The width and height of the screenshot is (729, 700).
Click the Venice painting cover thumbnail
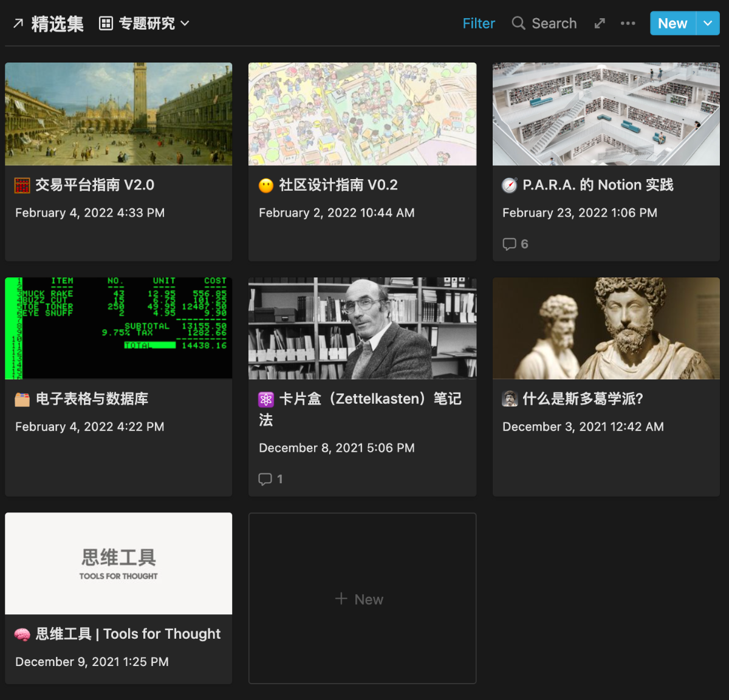[118, 114]
